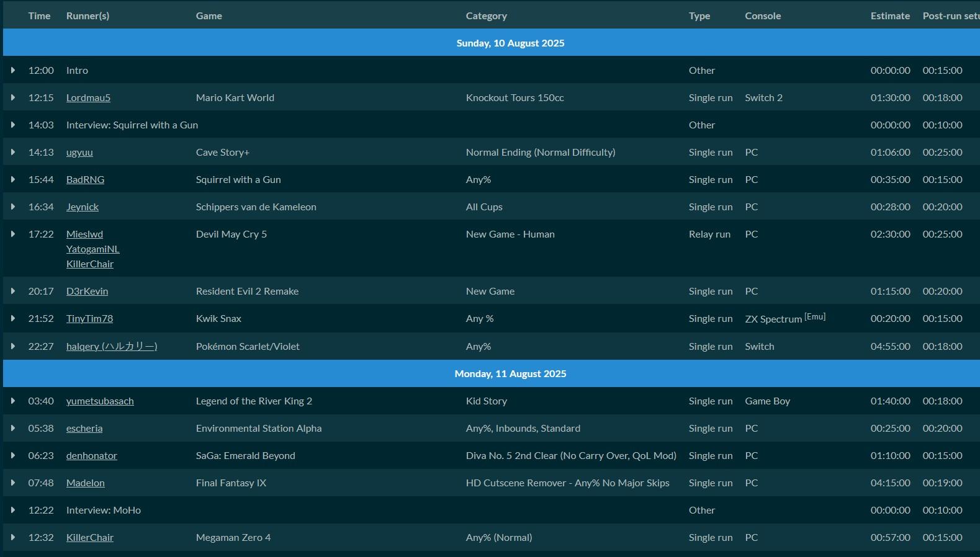Viewport: 980px width, 557px height.
Task: Expand the 14:13 Cave Story+ row
Action: coord(12,152)
